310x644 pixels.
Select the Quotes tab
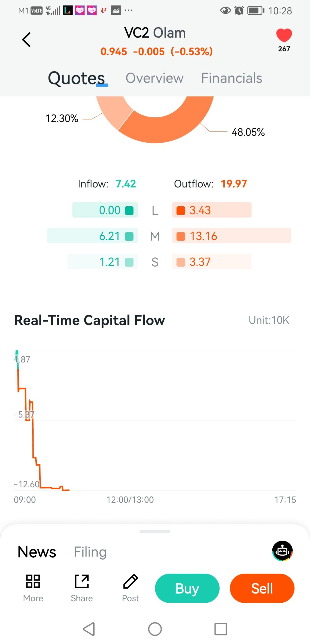click(x=76, y=78)
